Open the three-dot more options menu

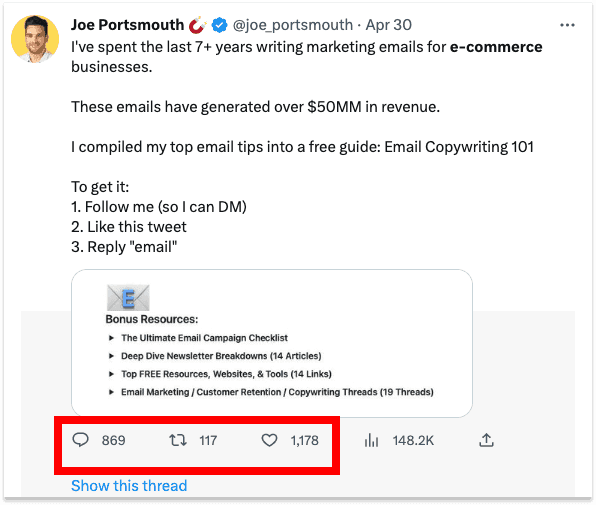click(567, 25)
